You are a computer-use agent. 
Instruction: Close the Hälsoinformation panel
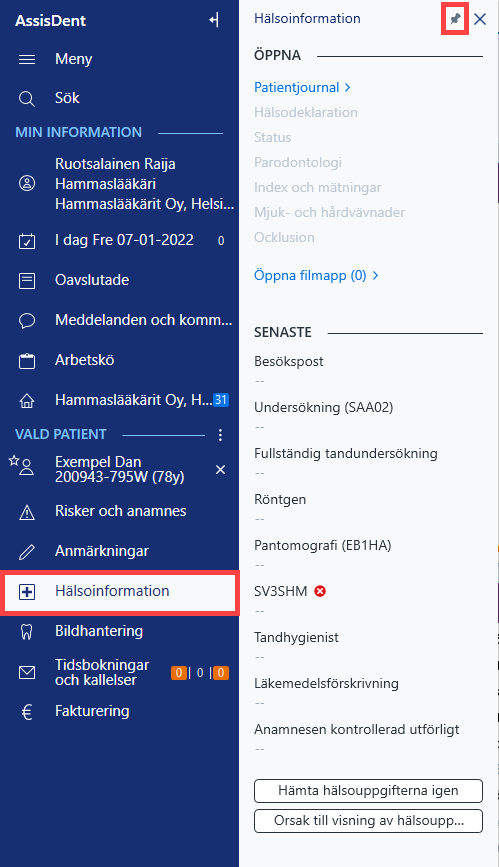[x=480, y=19]
